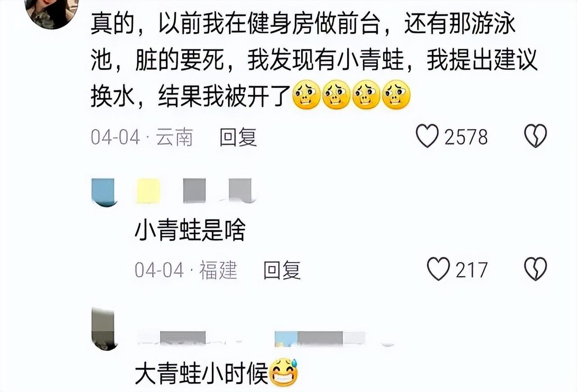Dislike the 小青蛙是啥 reply
This screenshot has width=577, height=392.
click(536, 269)
